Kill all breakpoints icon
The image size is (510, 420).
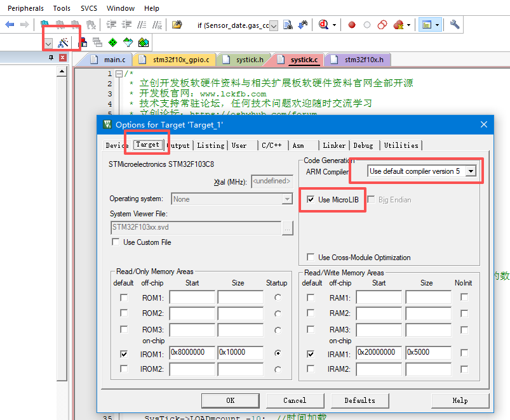point(398,25)
